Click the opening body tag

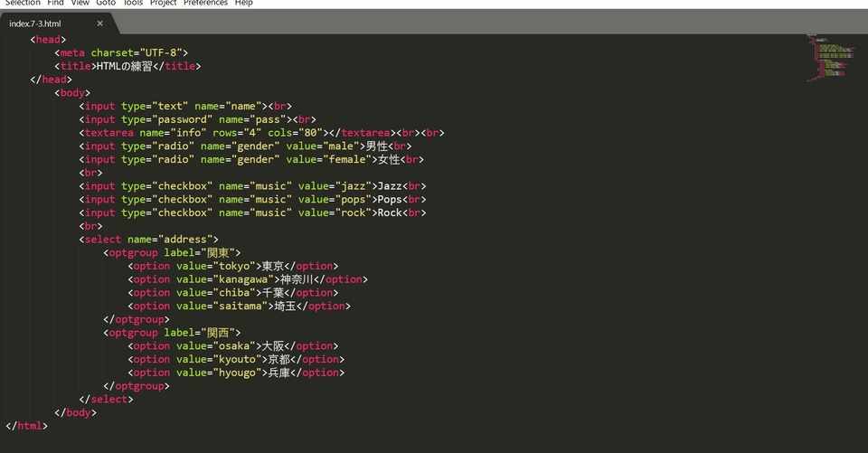click(72, 92)
